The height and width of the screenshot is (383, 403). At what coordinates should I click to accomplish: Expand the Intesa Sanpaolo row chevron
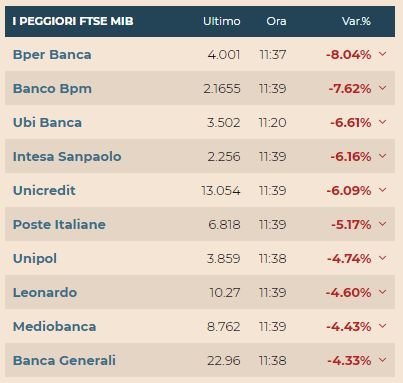pyautogui.click(x=383, y=156)
